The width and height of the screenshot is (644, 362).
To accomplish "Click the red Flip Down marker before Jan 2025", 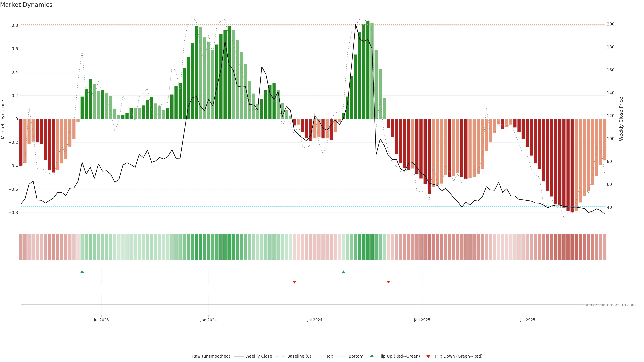I will pos(388,282).
